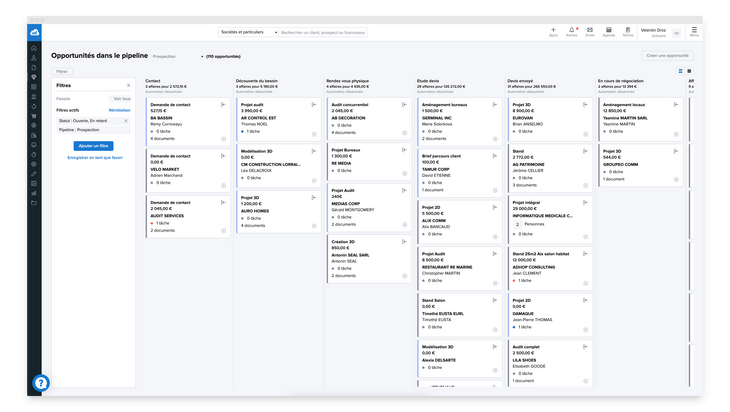Screen dimensions: 730x412
Task: Open the AG PATRIMOINE Stand card
Action: click(549, 168)
